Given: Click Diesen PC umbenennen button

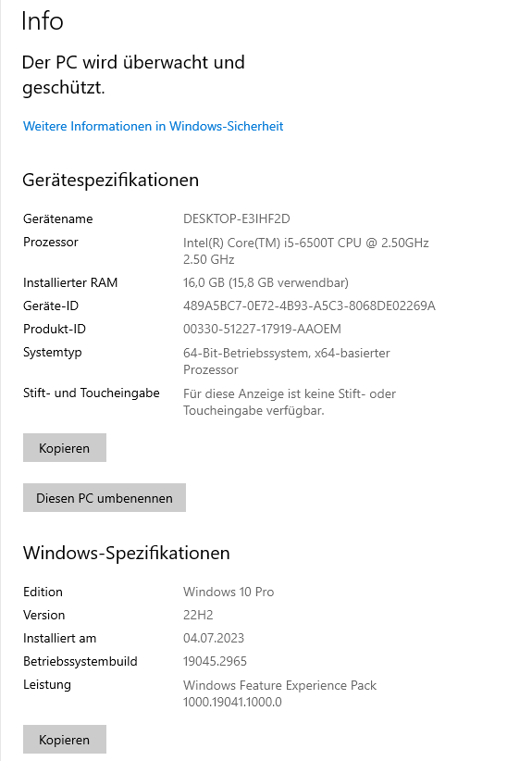Looking at the screenshot, I should coord(105,497).
